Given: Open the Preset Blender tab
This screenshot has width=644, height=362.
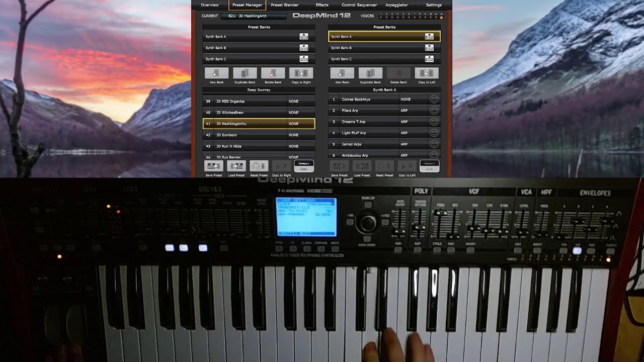Looking at the screenshot, I should (x=285, y=5).
